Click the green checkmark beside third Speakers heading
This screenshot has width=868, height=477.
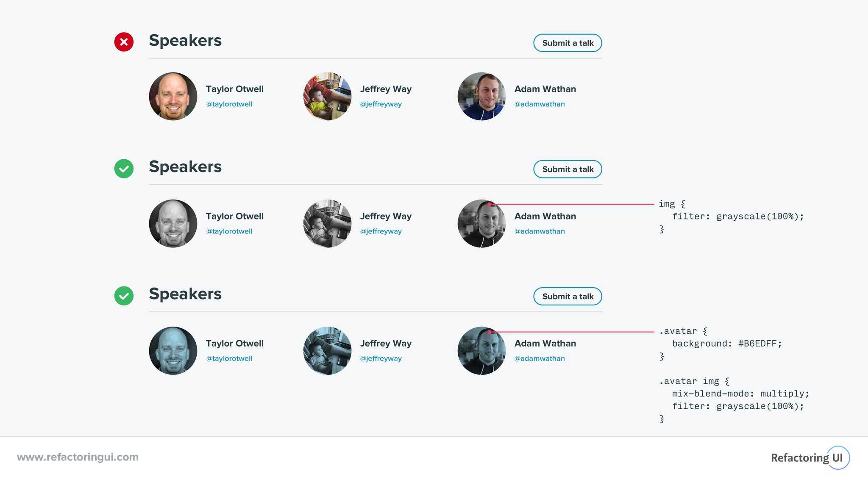[x=124, y=296]
